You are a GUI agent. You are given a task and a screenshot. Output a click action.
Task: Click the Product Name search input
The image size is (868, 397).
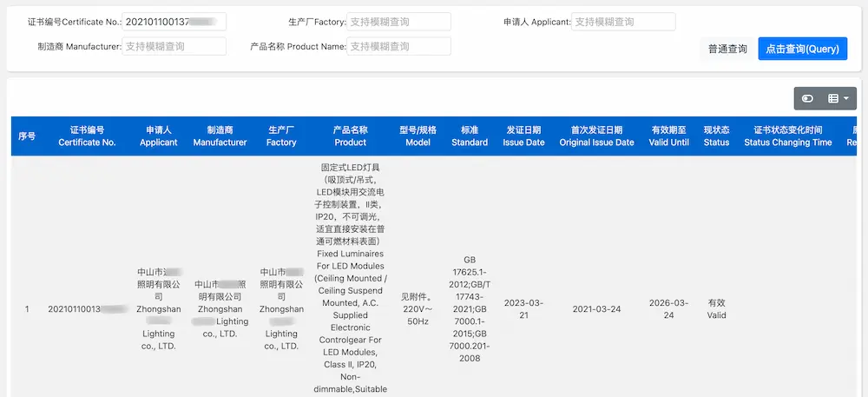pyautogui.click(x=398, y=46)
